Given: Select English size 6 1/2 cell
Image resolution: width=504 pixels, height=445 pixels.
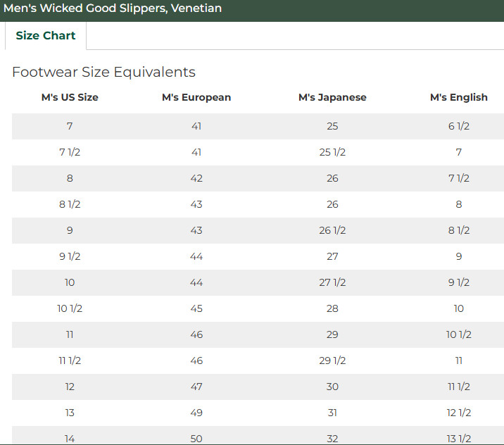Looking at the screenshot, I should 458,126.
